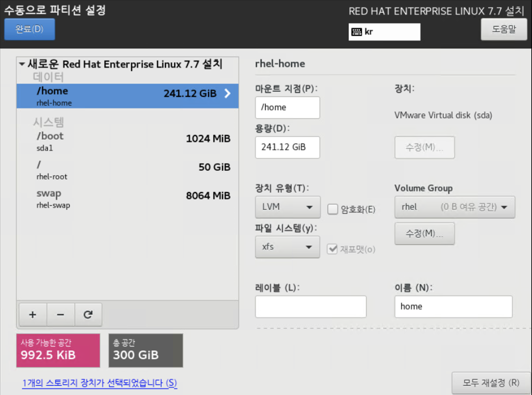Click the rhel-home heading text
Screen dimensions: 532x395
pos(280,63)
